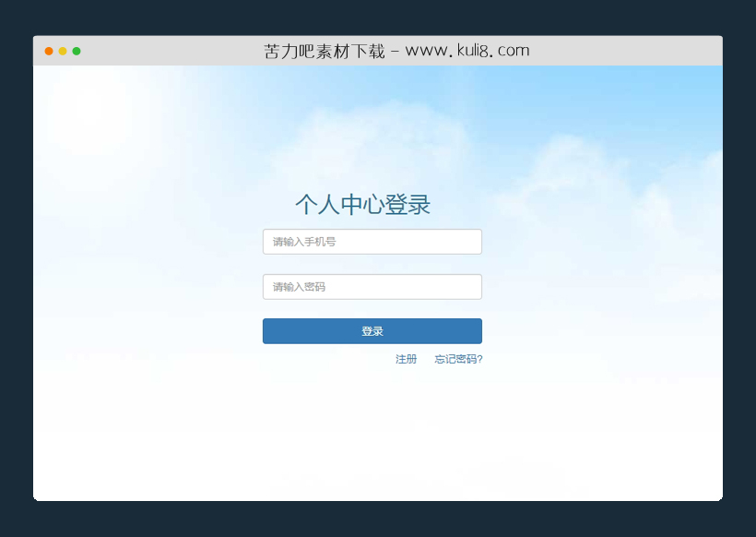756x537 pixels.
Task: Select the phone number input field
Action: 372,241
